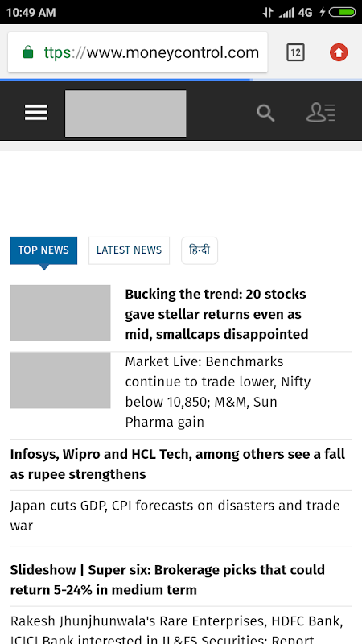The image size is (362, 644).
Task: Tap the battery icon in status bar
Action: tap(342, 12)
